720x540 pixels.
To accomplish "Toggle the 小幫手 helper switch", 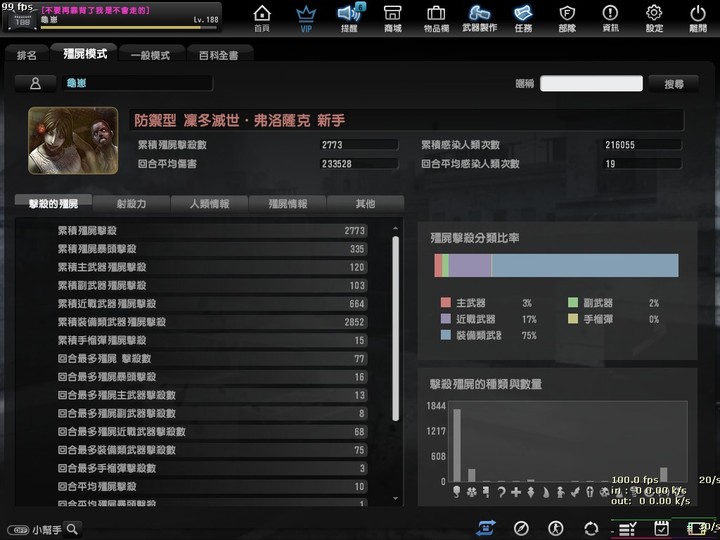I will (18, 530).
